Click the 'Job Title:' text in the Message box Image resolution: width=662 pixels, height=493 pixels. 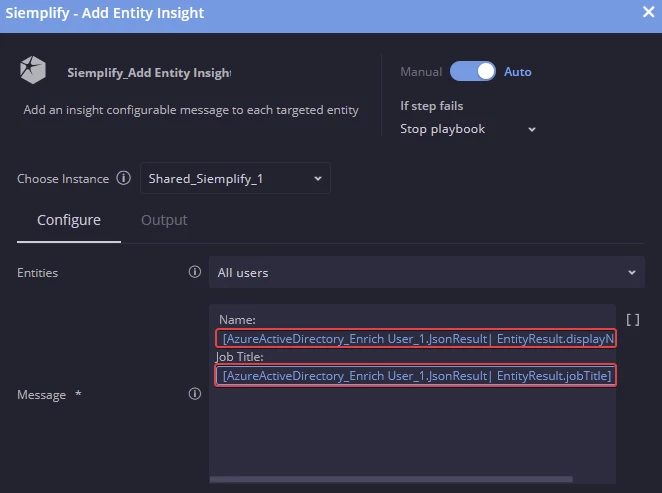click(239, 357)
